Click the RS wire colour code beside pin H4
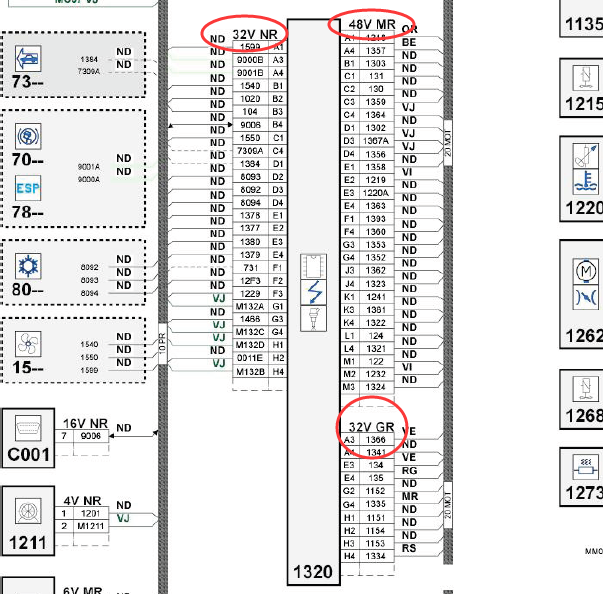603x594 pixels. 409,548
